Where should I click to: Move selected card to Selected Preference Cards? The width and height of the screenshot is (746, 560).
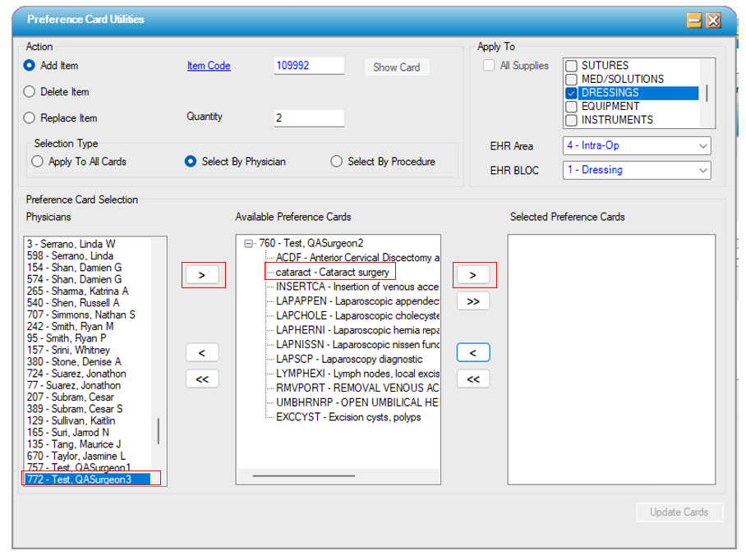(473, 275)
